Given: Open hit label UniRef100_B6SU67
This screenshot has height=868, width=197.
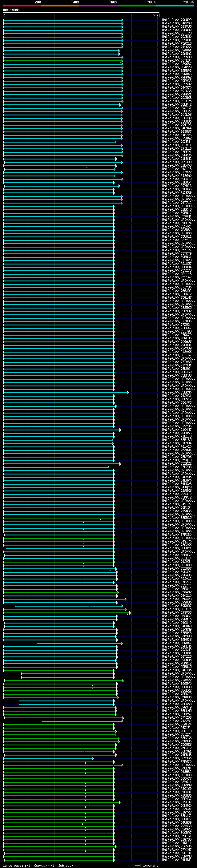Looking at the screenshot, I should pyautogui.click(x=177, y=131).
